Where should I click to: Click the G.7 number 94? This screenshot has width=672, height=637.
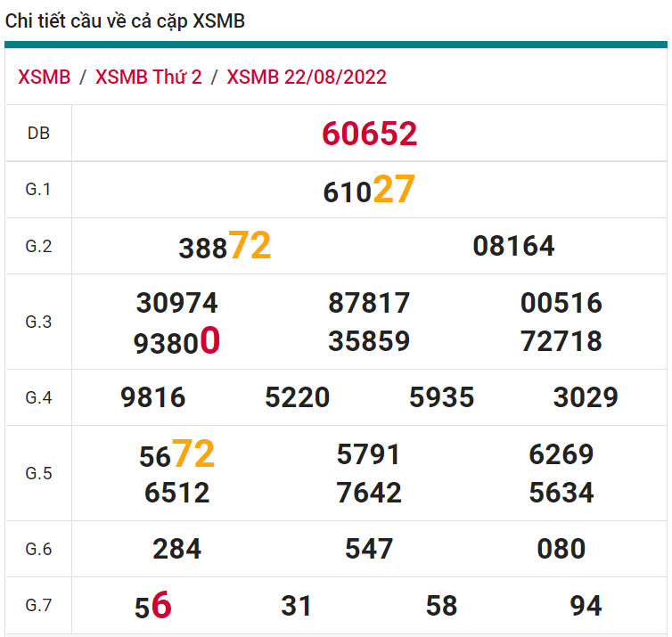[586, 606]
